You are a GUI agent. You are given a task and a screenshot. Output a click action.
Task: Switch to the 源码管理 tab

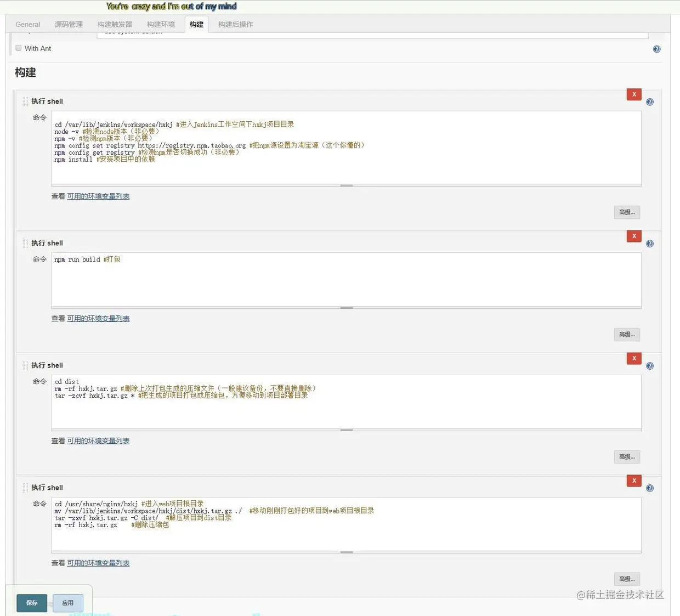pos(69,24)
